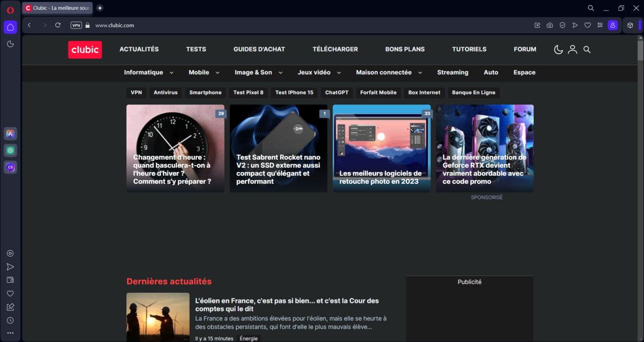
Task: Select the ChatGPT tag pill
Action: tap(336, 92)
